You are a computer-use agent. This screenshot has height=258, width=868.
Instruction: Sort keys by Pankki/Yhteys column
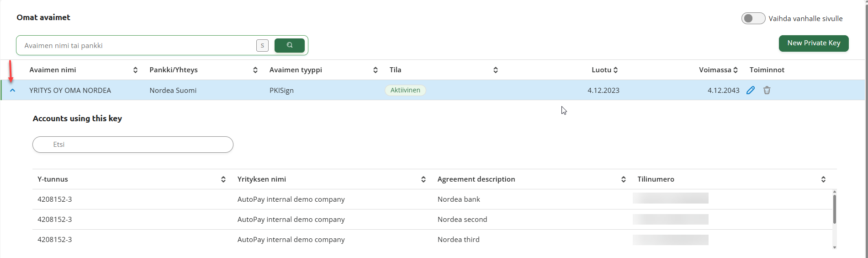click(255, 70)
